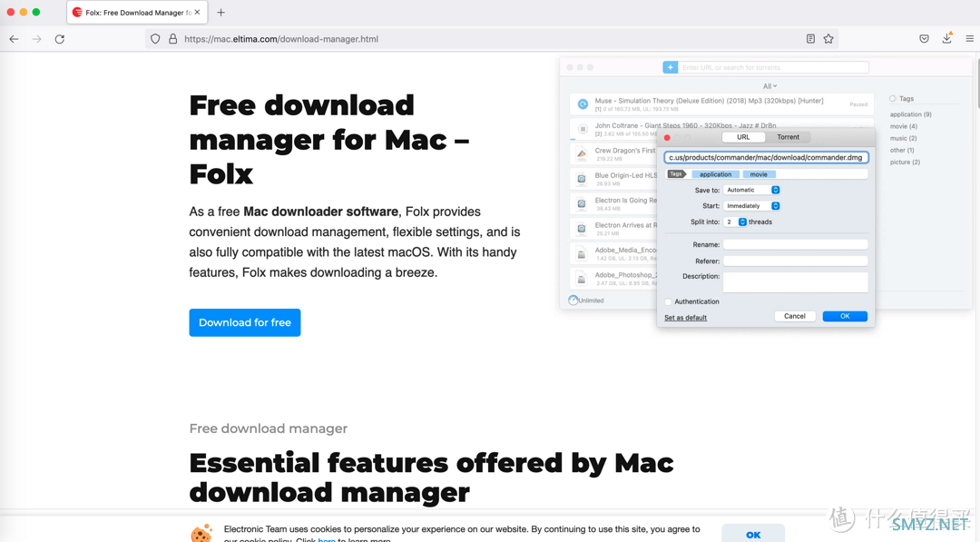This screenshot has width=980, height=542.
Task: Select the Folx: Free Download Manager tab
Action: 137,13
